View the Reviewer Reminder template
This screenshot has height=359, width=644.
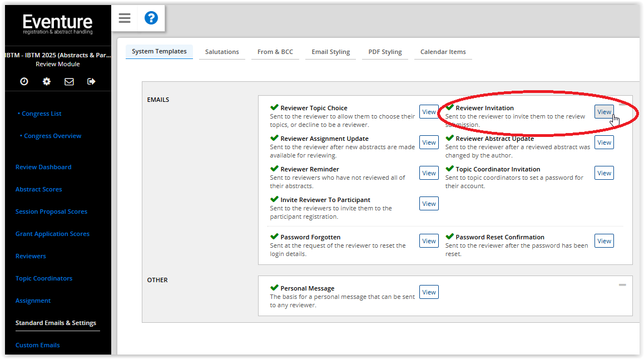pos(429,173)
